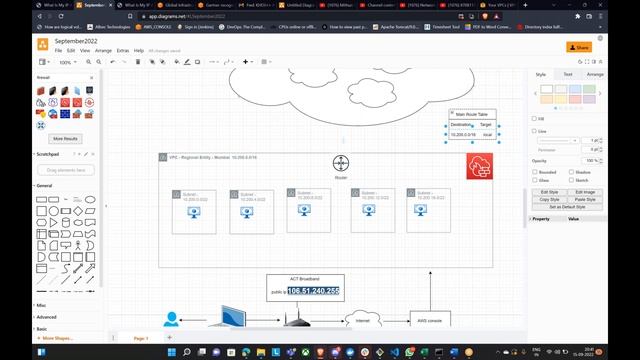This screenshot has width=640, height=360.
Task: Expand the Advanced shapes section
Action: (46, 317)
